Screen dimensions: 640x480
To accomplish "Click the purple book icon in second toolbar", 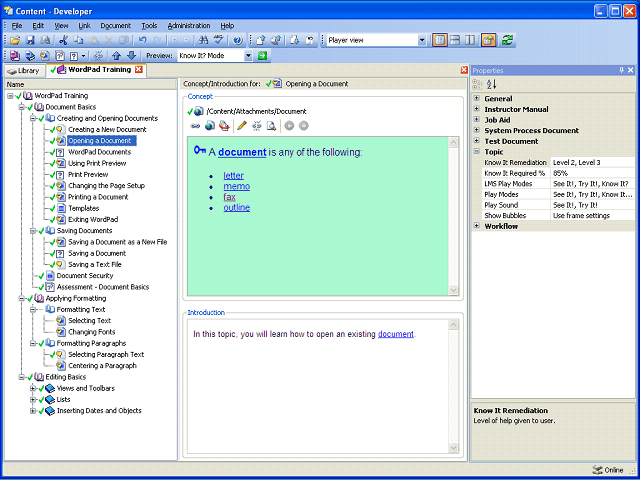I will [x=15, y=56].
